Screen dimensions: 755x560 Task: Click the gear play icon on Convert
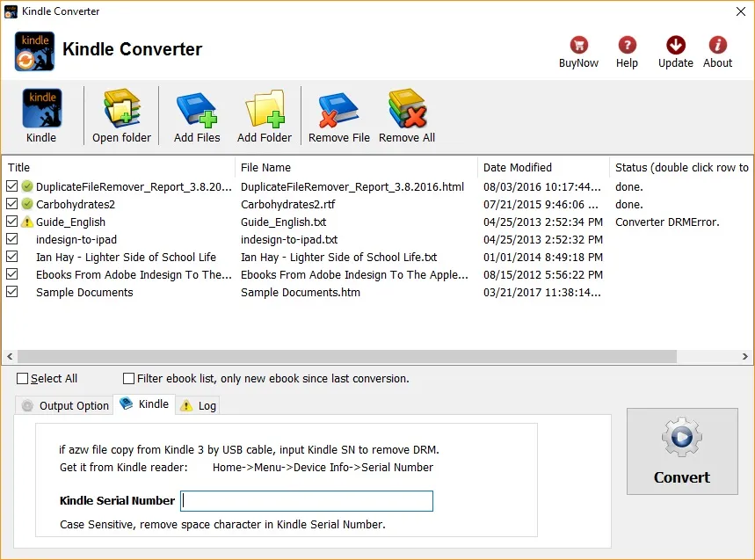click(682, 437)
